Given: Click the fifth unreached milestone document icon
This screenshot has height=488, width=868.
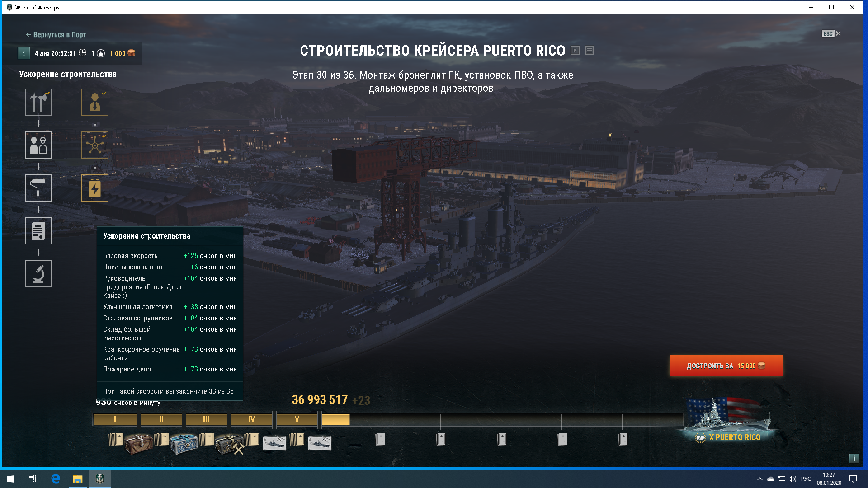Looking at the screenshot, I should point(623,439).
